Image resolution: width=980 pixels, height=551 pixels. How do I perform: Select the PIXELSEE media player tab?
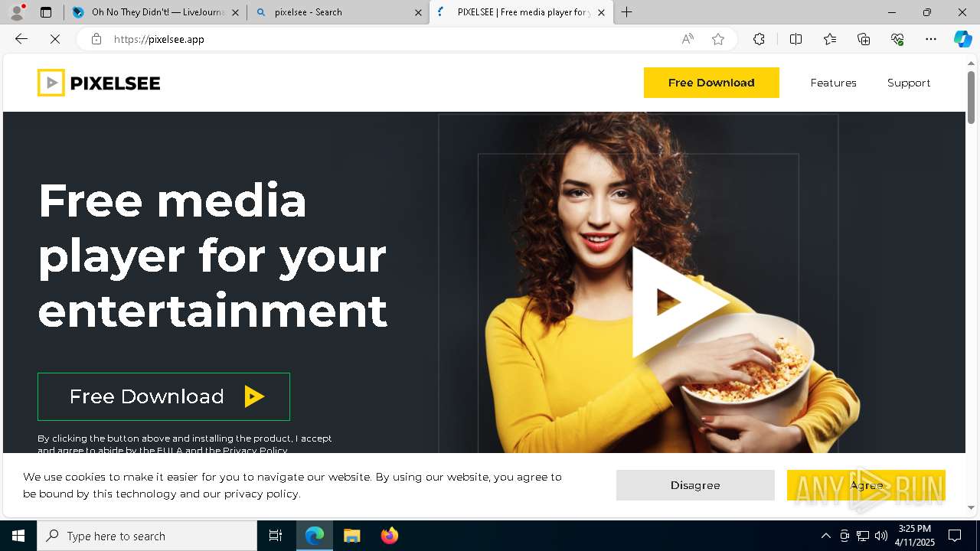[x=521, y=12]
